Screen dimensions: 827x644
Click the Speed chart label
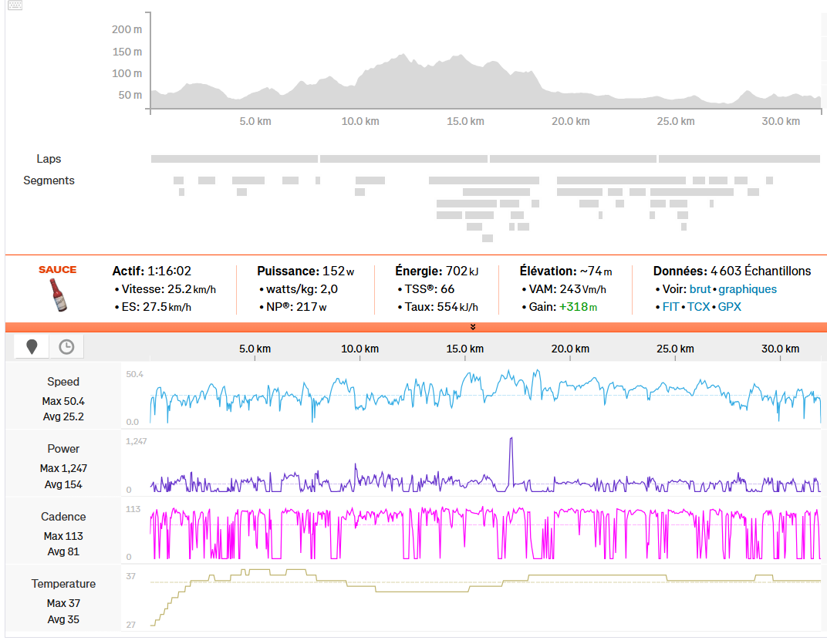63,381
